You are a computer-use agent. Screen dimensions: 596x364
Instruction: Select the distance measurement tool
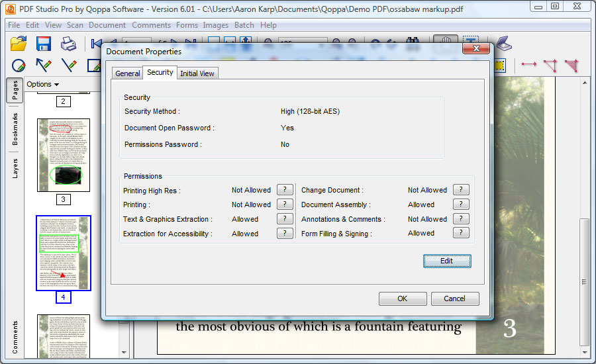click(528, 64)
